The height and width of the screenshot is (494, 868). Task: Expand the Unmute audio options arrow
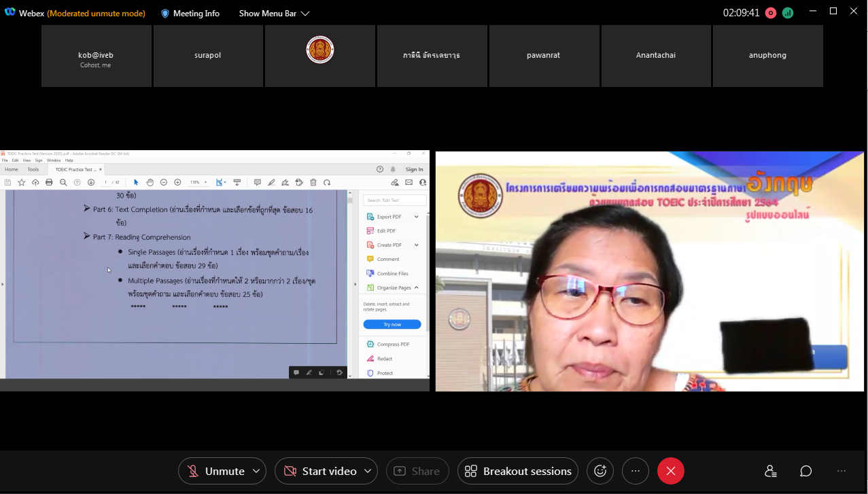[x=256, y=471]
